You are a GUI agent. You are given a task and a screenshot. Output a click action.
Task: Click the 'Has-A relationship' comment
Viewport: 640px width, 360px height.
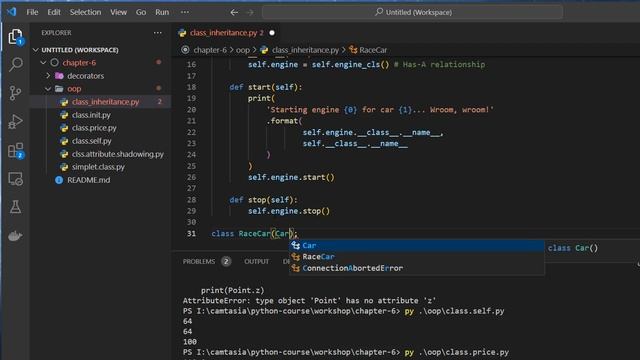tap(440, 64)
